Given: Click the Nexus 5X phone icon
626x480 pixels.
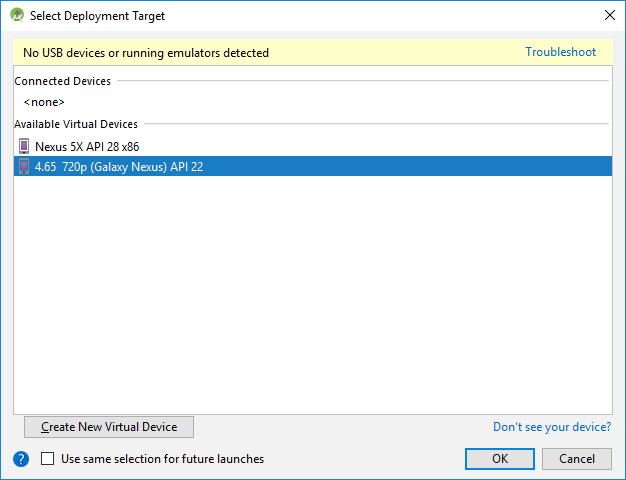Looking at the screenshot, I should point(24,146).
